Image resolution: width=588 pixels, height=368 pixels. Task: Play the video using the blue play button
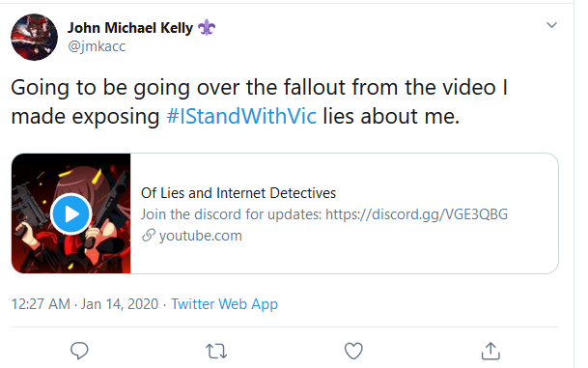point(70,214)
